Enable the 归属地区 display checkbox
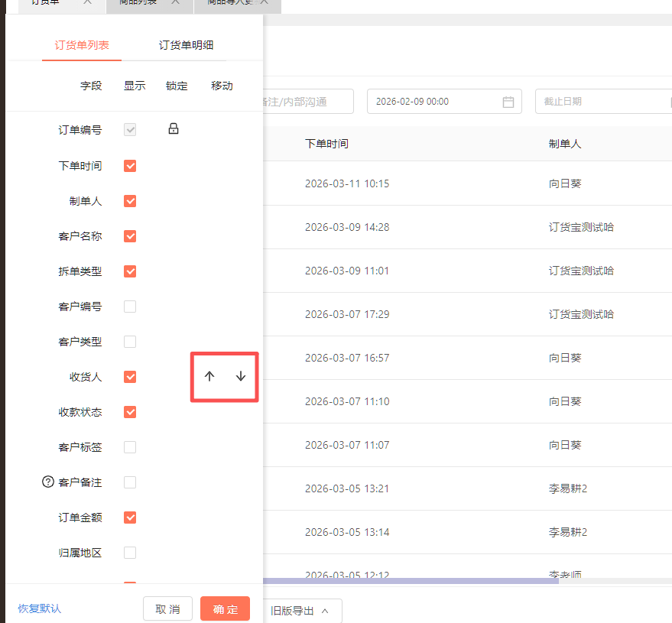Viewport: 672px width, 623px height. pos(130,553)
